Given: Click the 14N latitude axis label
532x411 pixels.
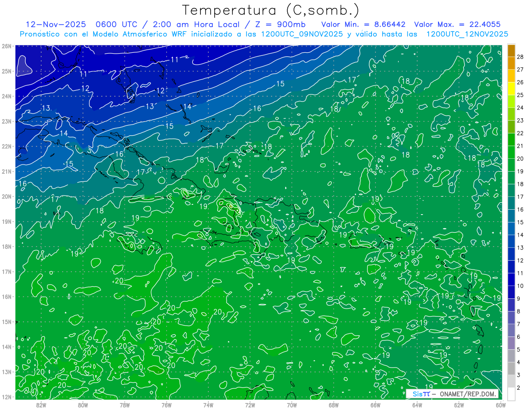Looking at the screenshot, I should 6,347.
